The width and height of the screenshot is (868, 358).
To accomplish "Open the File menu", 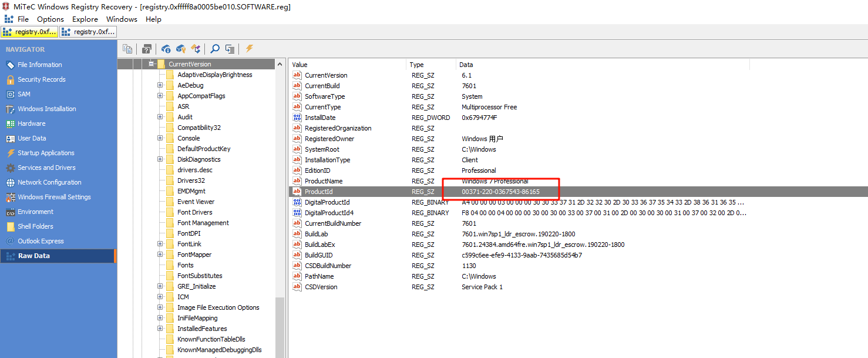I will point(23,19).
